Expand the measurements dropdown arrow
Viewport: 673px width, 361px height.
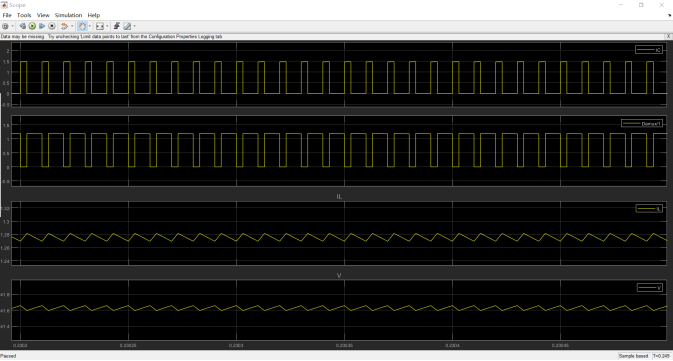point(134,26)
